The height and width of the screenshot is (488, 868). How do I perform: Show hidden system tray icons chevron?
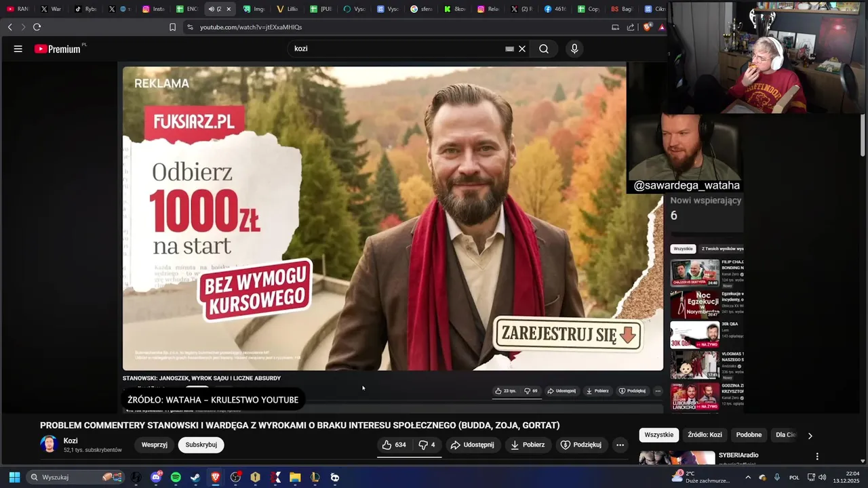(x=748, y=477)
